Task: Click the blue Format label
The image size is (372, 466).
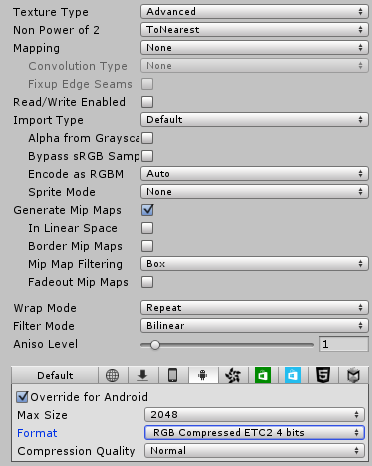Action: [37, 433]
